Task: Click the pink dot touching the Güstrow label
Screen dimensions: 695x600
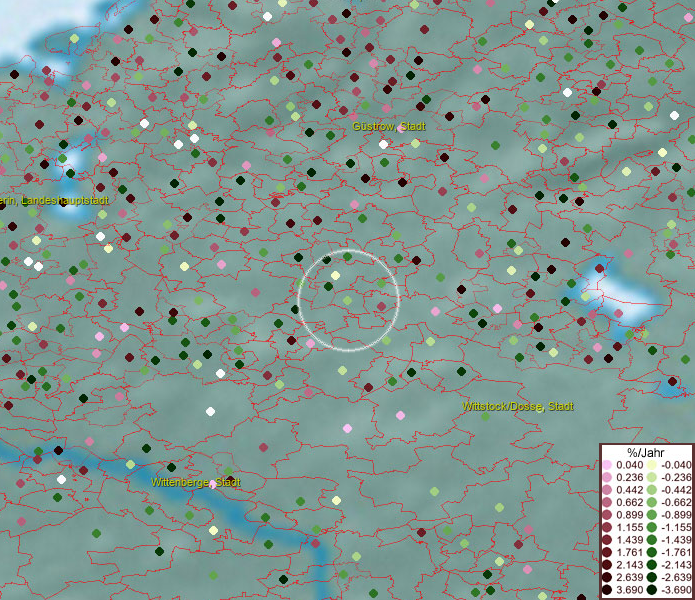Action: click(401, 129)
